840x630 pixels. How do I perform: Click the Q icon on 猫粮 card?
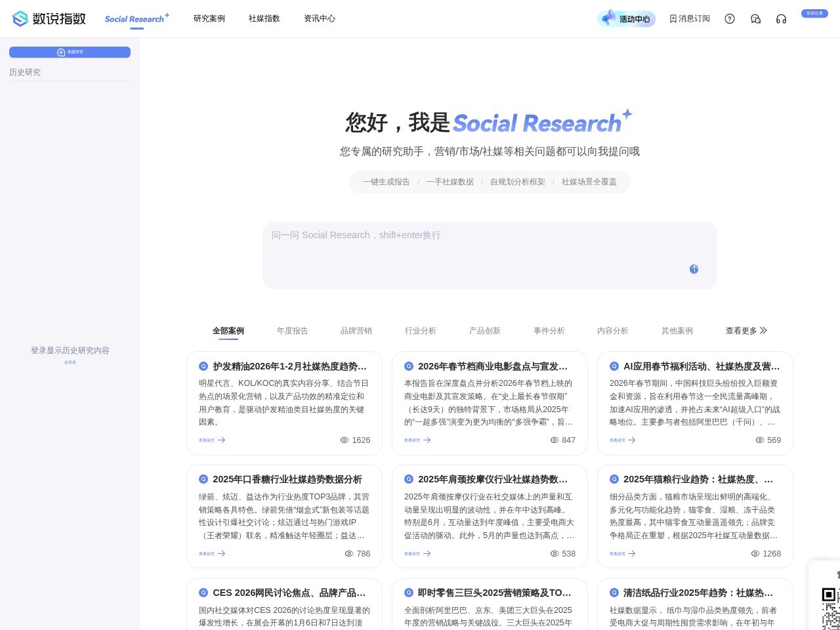pyautogui.click(x=614, y=479)
